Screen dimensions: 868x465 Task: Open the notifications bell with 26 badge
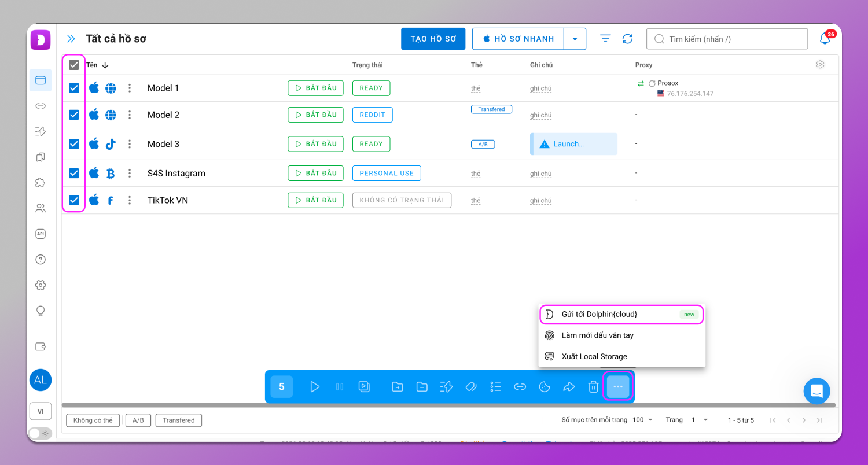[x=826, y=38]
